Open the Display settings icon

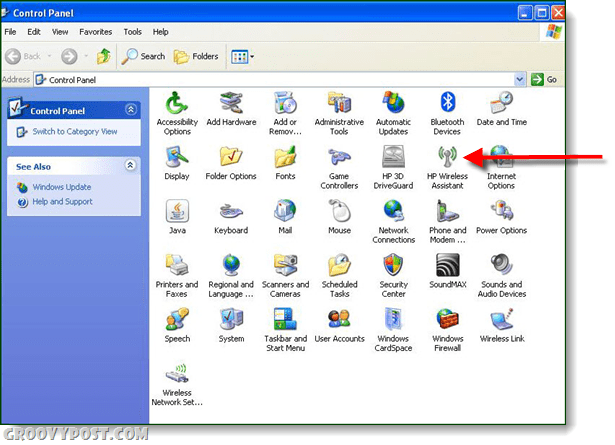(x=177, y=157)
